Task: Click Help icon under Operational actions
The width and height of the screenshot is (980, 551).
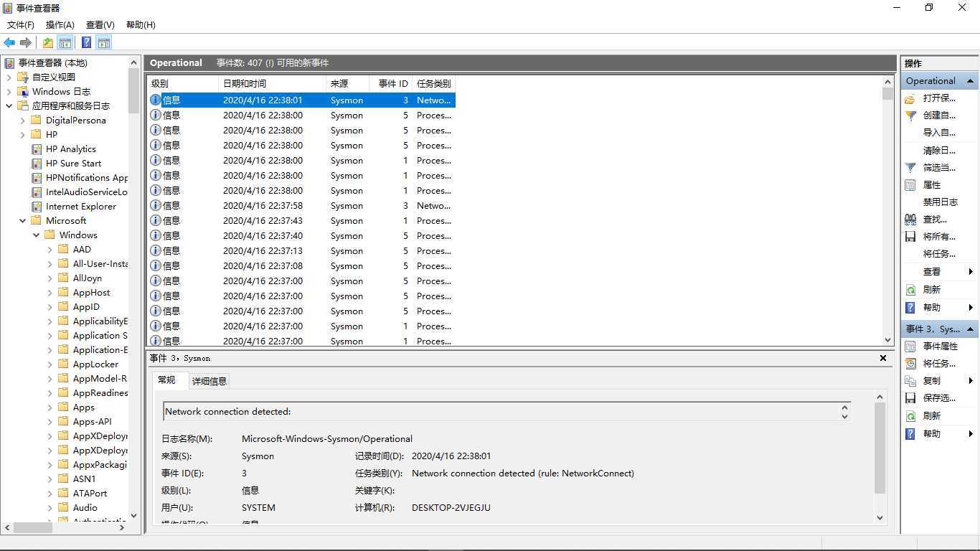Action: point(910,308)
